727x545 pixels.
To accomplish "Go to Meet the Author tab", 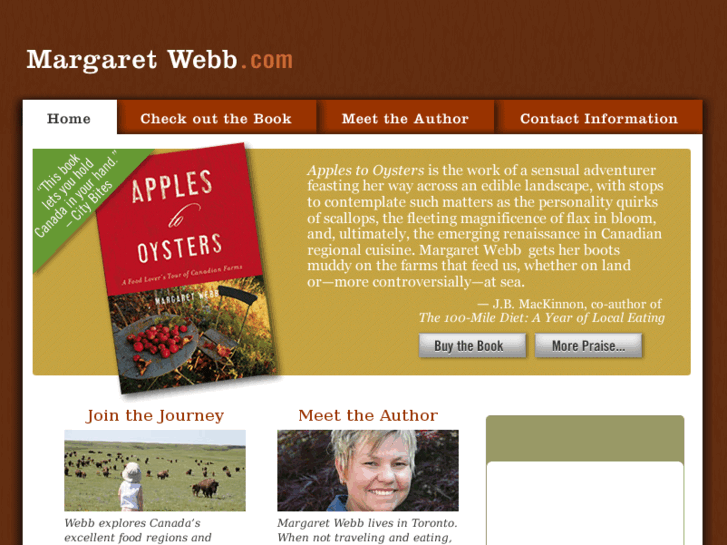I will (405, 118).
